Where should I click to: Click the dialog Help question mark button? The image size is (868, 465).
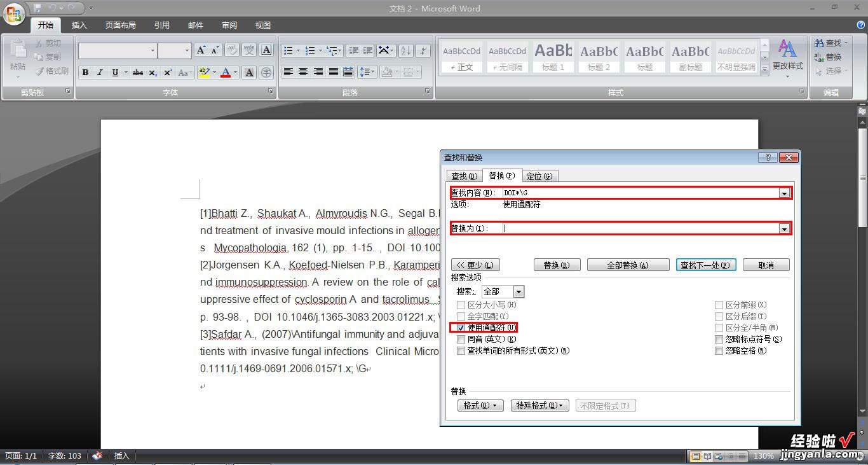(768, 158)
